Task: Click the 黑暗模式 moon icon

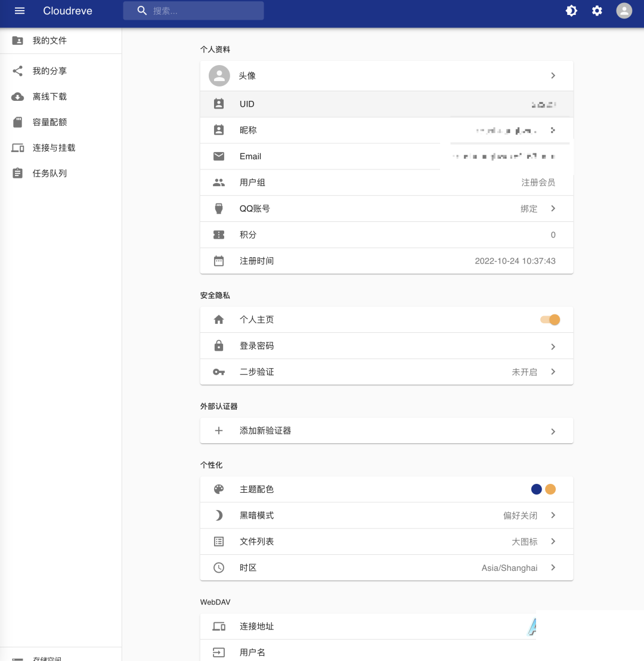Action: point(219,515)
